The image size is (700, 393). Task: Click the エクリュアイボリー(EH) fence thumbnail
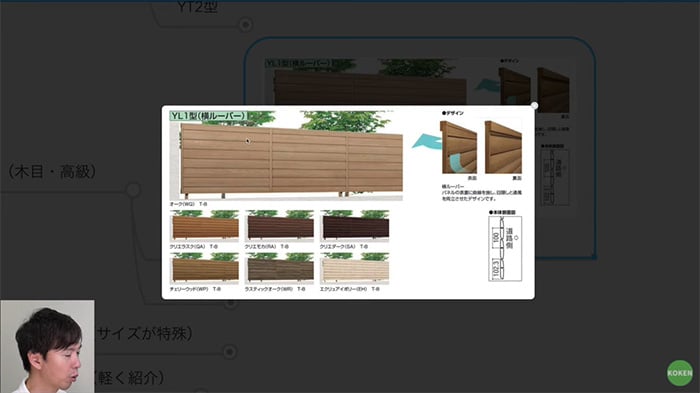pos(354,268)
